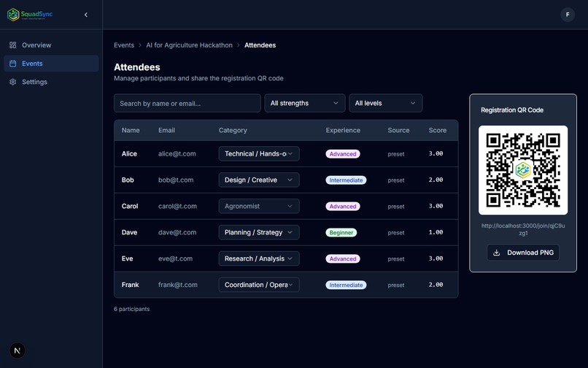588x368 pixels.
Task: Click the Email column header
Action: (x=166, y=130)
